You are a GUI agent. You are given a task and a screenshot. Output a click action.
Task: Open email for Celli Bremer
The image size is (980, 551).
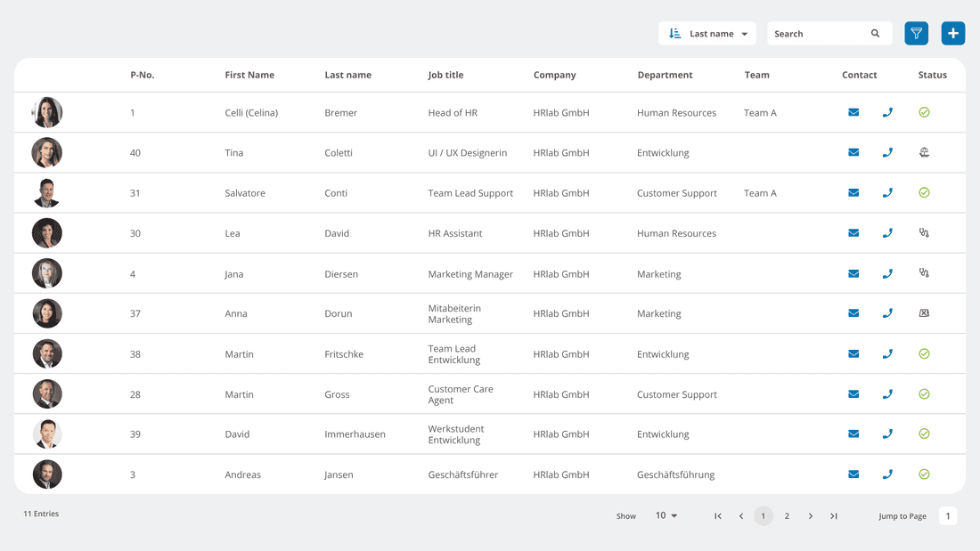(853, 112)
